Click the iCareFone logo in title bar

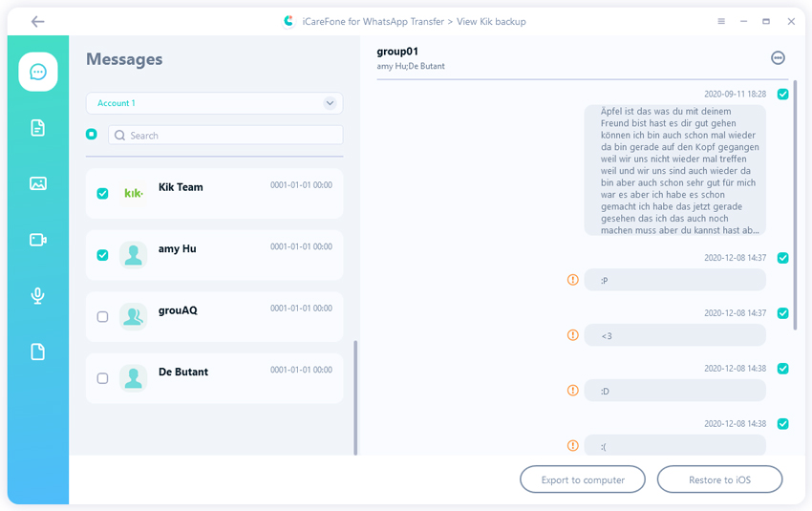288,21
